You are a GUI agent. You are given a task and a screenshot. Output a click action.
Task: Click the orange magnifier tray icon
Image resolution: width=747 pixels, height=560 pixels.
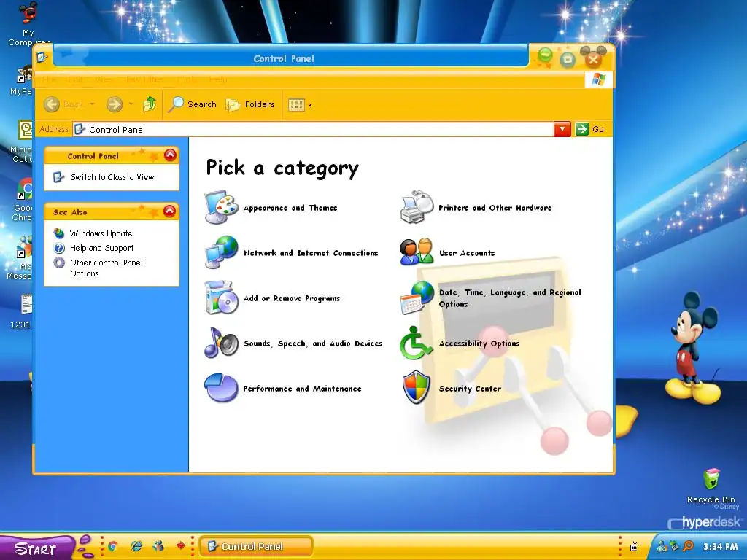[688, 547]
